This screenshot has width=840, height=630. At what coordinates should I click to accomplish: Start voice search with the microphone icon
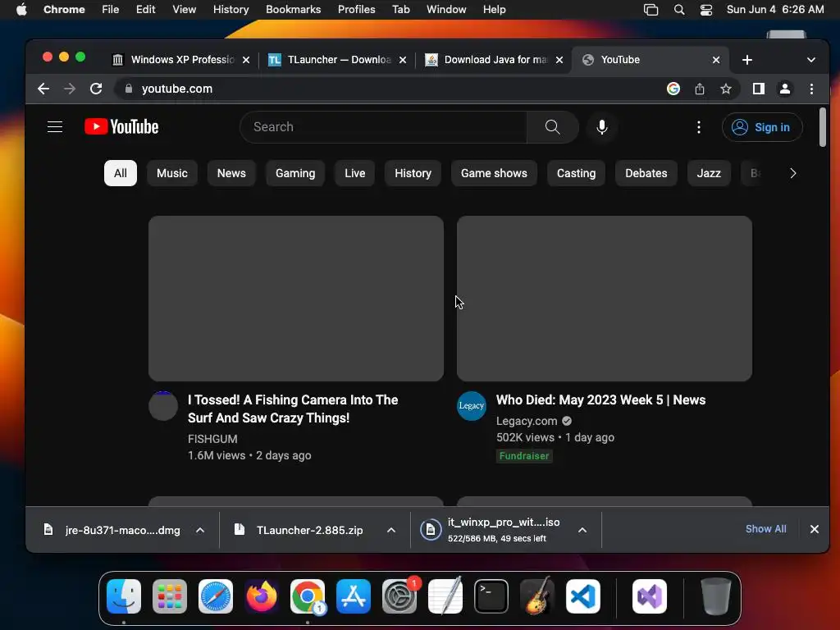(601, 127)
